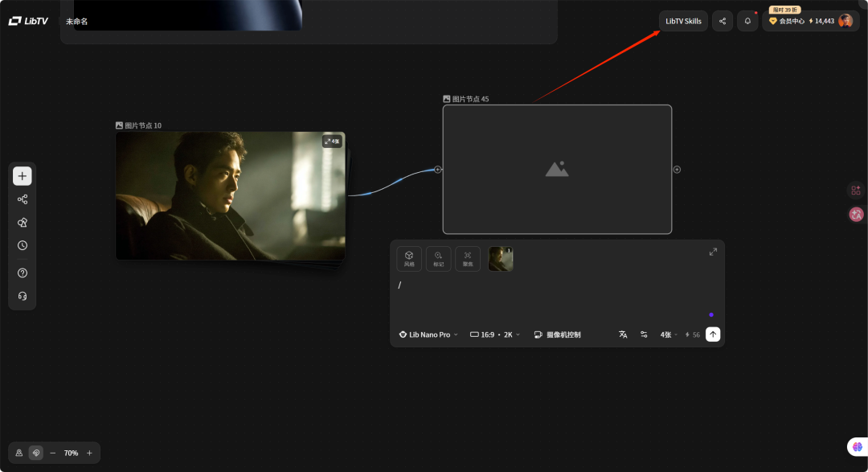Open the 风格 style selector

[409, 259]
